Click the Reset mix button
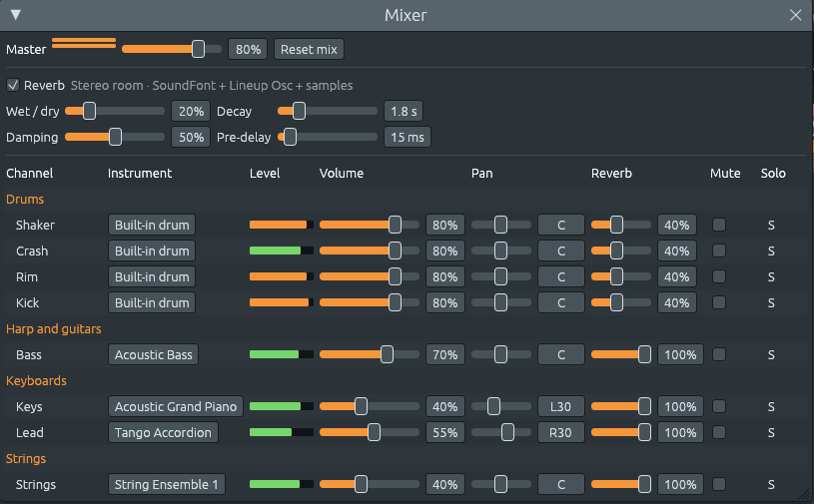Screen dimensions: 814x504 pyautogui.click(x=309, y=49)
